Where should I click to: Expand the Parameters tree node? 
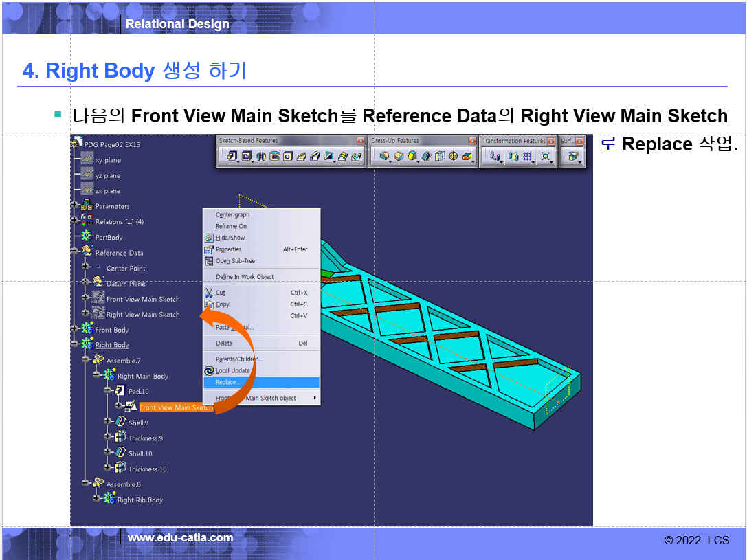coord(74,205)
